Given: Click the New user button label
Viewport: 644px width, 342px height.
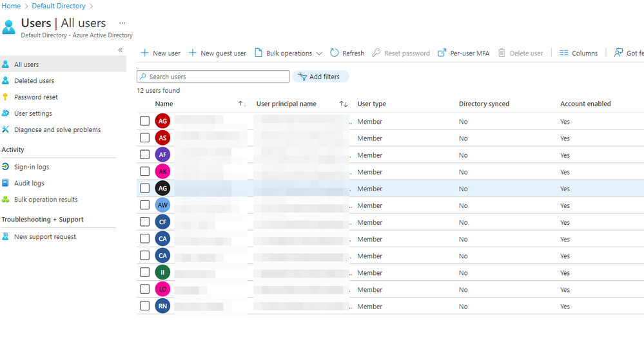Looking at the screenshot, I should (167, 53).
